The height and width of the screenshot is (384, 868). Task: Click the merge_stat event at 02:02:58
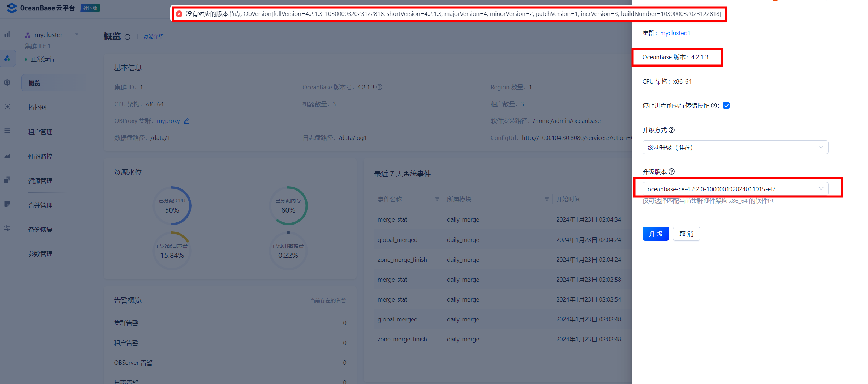(392, 280)
